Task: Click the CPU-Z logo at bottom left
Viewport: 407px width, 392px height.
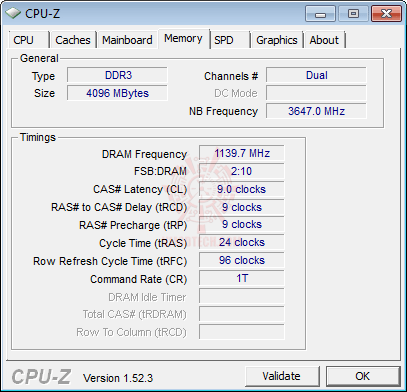Action: pyautogui.click(x=41, y=377)
